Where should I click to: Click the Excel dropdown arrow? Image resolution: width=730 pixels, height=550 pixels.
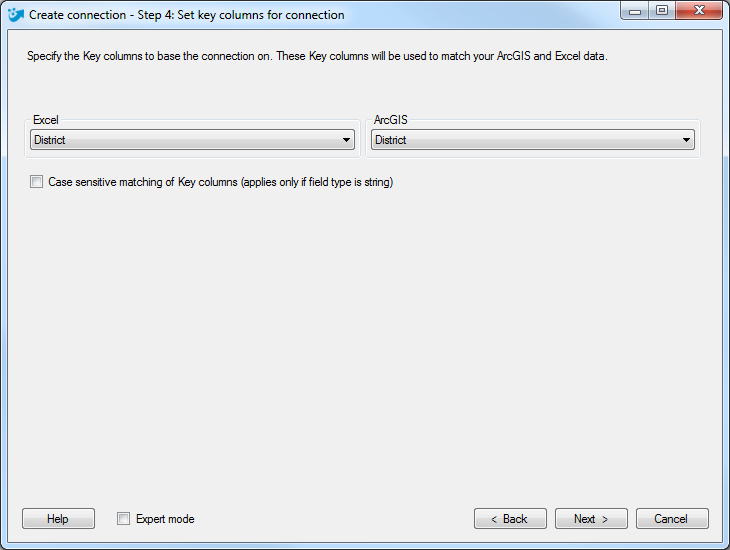point(346,140)
